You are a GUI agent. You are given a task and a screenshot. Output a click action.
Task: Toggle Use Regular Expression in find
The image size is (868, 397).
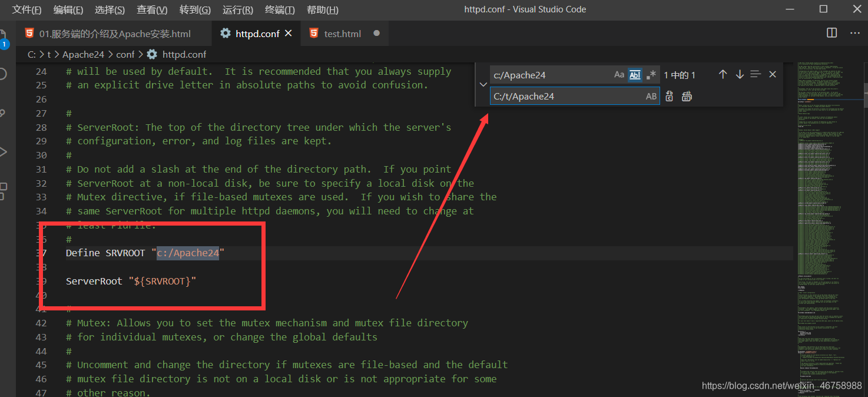pyautogui.click(x=651, y=75)
